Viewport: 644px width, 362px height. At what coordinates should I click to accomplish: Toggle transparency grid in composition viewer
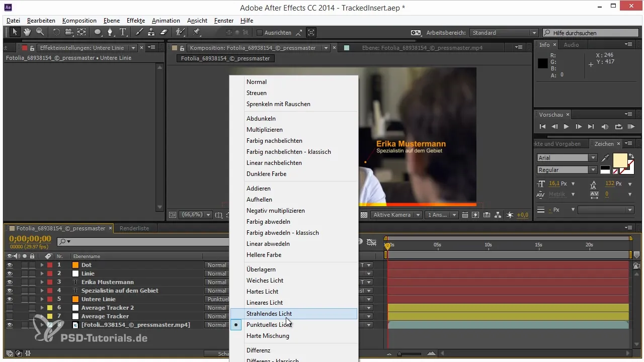pos(364,215)
